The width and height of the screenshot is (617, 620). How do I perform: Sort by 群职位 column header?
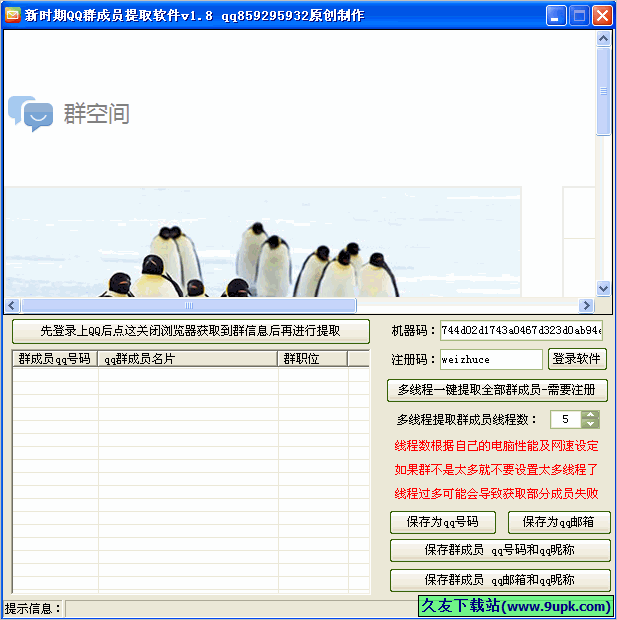pos(313,359)
